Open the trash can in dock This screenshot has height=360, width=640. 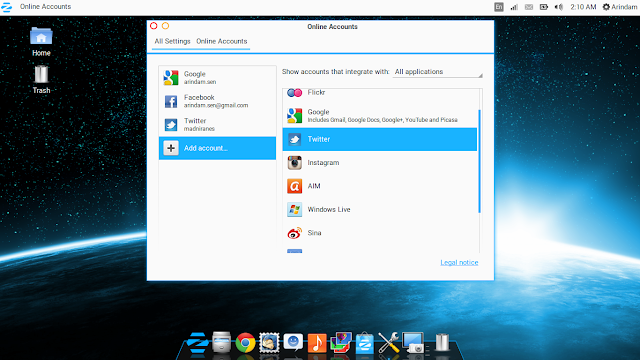pos(442,342)
